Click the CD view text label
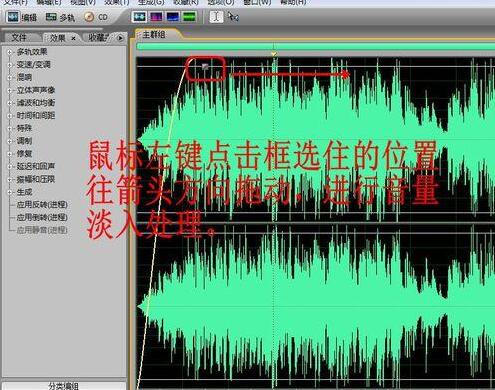Viewport: 495px width, 390px height. click(103, 17)
